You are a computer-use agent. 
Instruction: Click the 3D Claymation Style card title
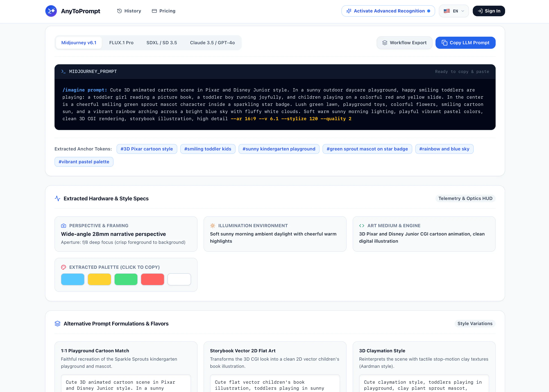(x=382, y=351)
